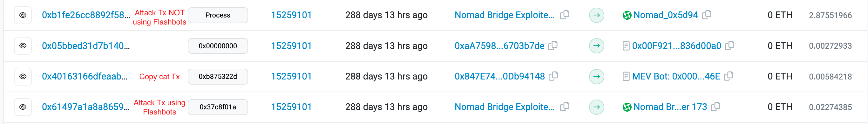Click the arrow icon beside Nomad_0x5d94
Image resolution: width=868 pixels, height=124 pixels.
tap(596, 15)
